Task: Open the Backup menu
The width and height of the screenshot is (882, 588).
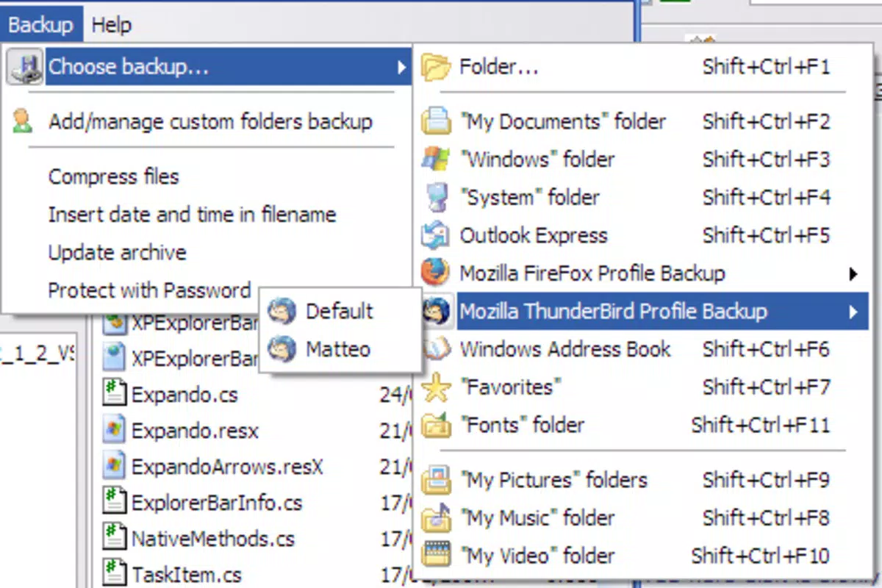Action: pos(41,25)
